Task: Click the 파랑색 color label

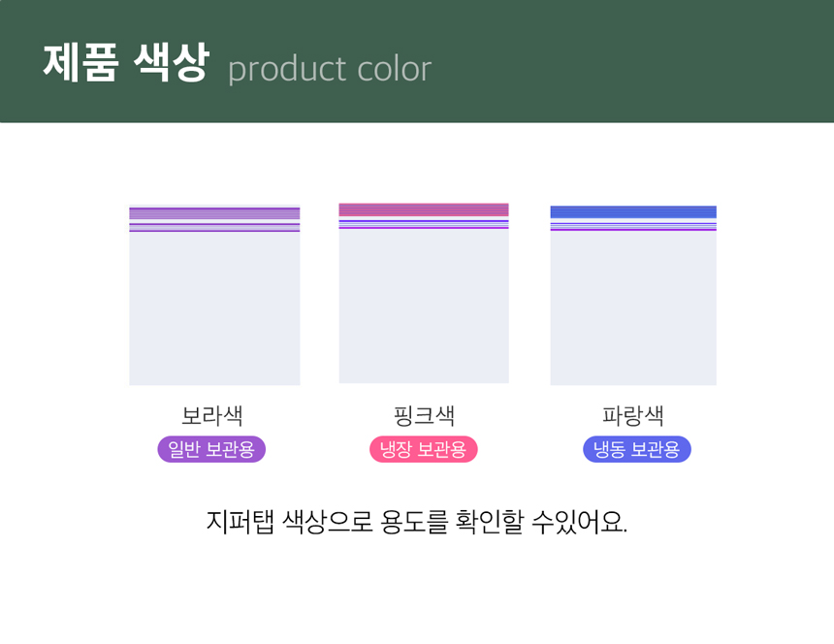Action: 633,416
